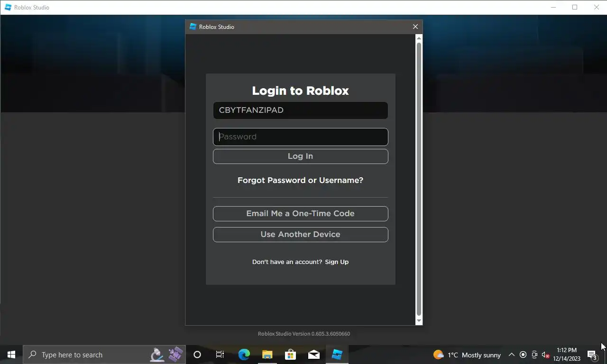Image resolution: width=607 pixels, height=364 pixels.
Task: Click the muted volume speaker icon
Action: (545, 355)
